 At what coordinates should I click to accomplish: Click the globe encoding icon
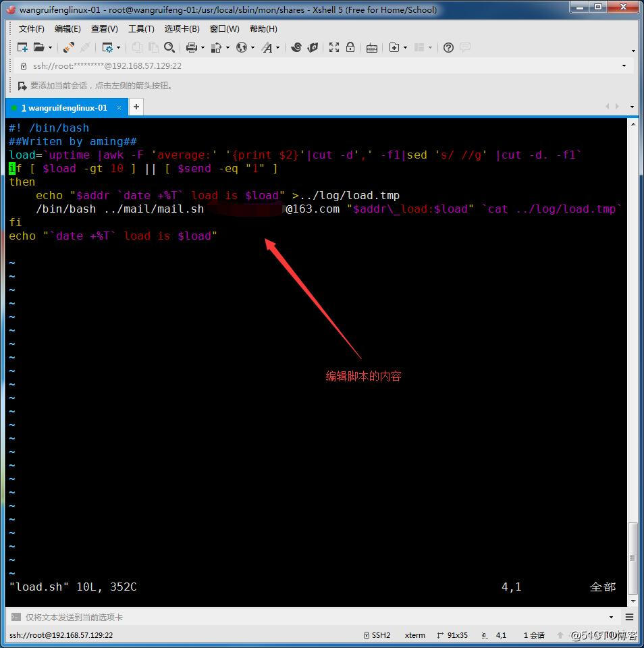coord(242,47)
